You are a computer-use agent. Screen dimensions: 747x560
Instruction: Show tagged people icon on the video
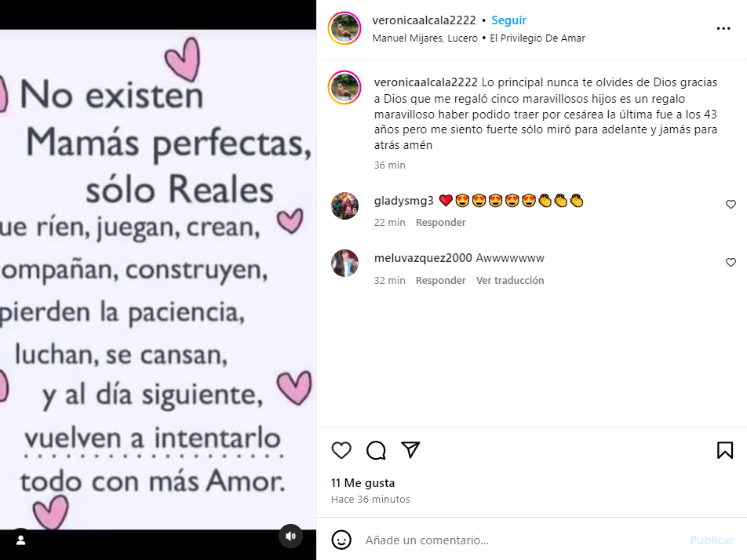coord(21,540)
